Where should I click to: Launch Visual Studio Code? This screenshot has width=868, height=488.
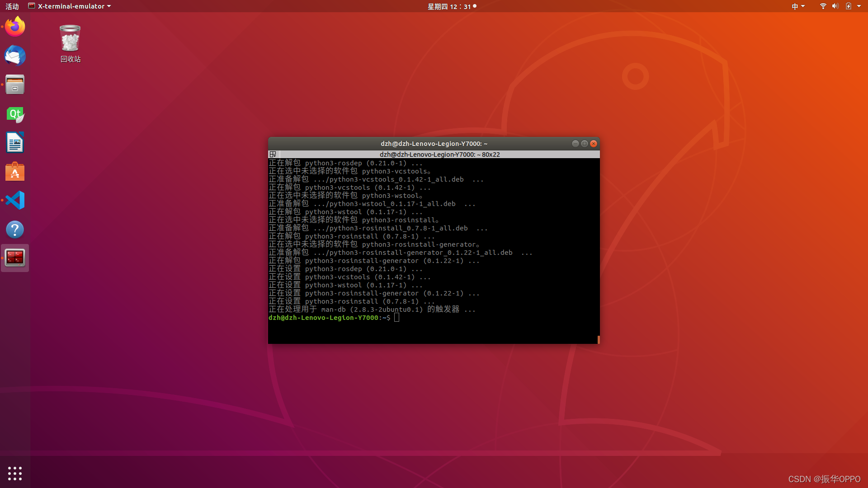click(x=15, y=200)
